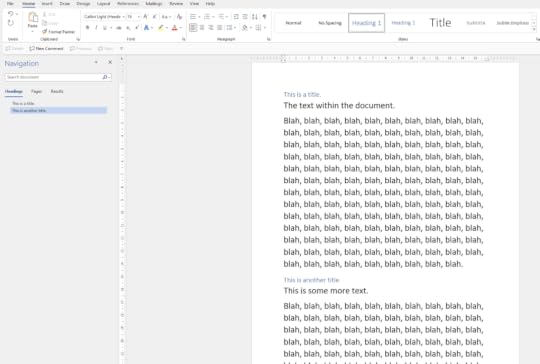Apply superscript formatting

point(137,28)
